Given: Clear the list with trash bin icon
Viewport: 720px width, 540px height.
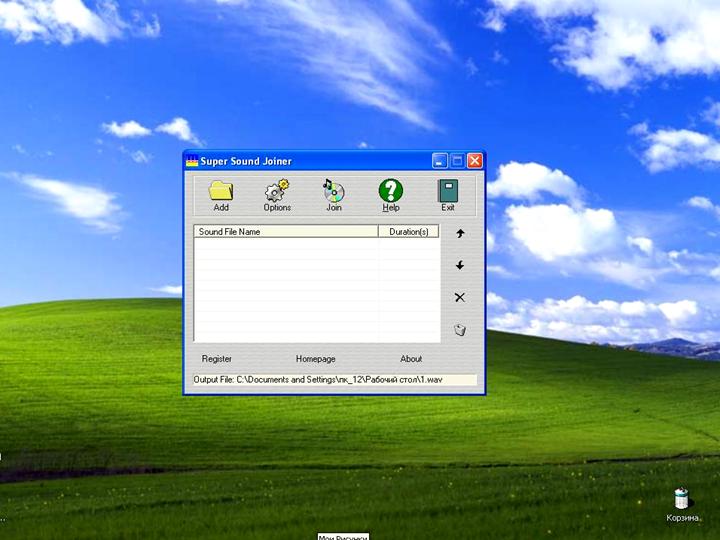Looking at the screenshot, I should pos(460,330).
